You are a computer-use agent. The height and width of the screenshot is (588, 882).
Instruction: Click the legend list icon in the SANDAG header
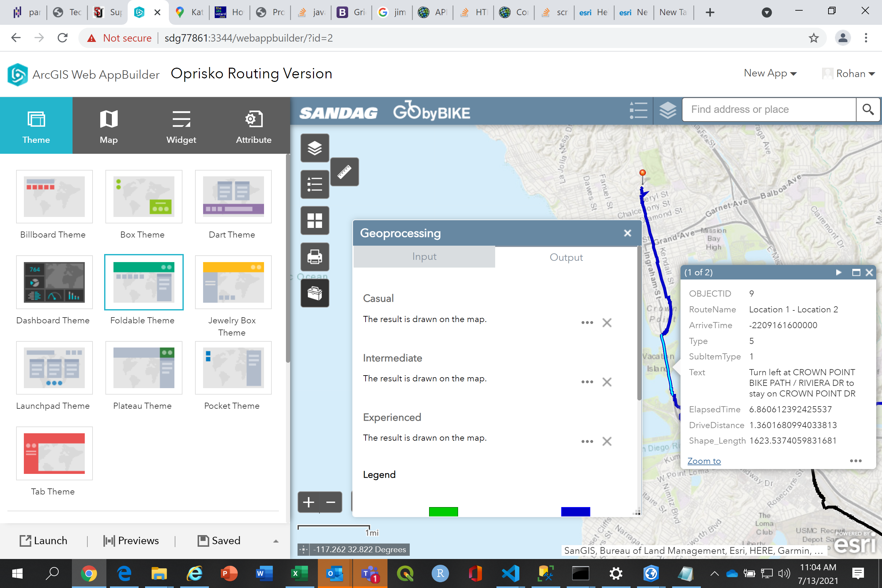(x=638, y=110)
